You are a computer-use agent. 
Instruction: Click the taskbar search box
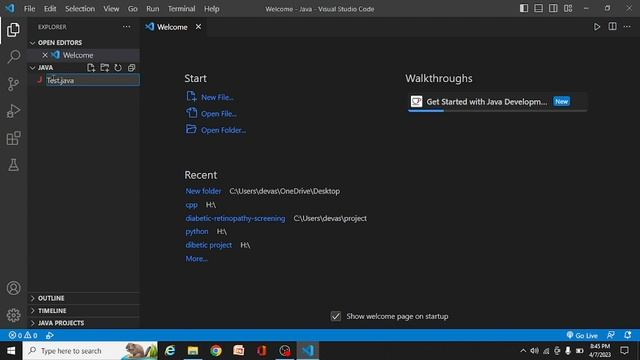90,351
